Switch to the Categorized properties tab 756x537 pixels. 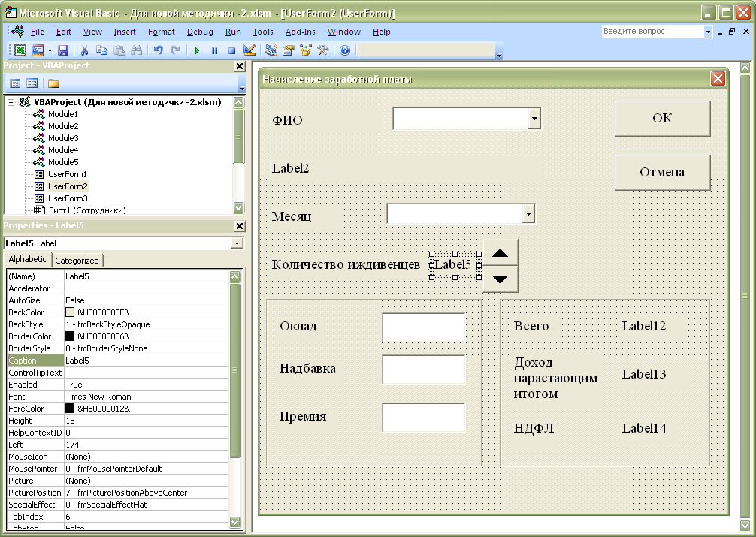(x=77, y=259)
